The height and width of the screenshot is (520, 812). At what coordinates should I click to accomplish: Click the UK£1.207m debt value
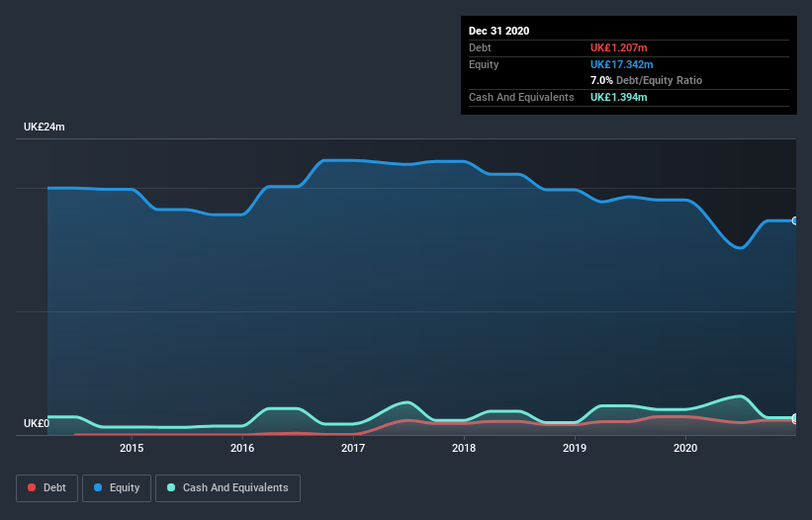pyautogui.click(x=619, y=47)
